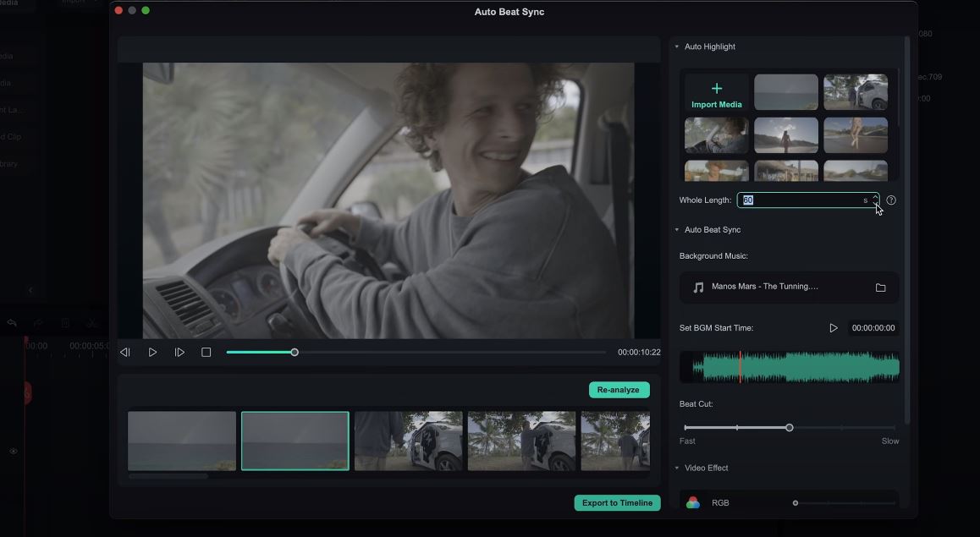This screenshot has height=537, width=980.
Task: Select the man driving thumbnail in media grid
Action: click(x=716, y=134)
